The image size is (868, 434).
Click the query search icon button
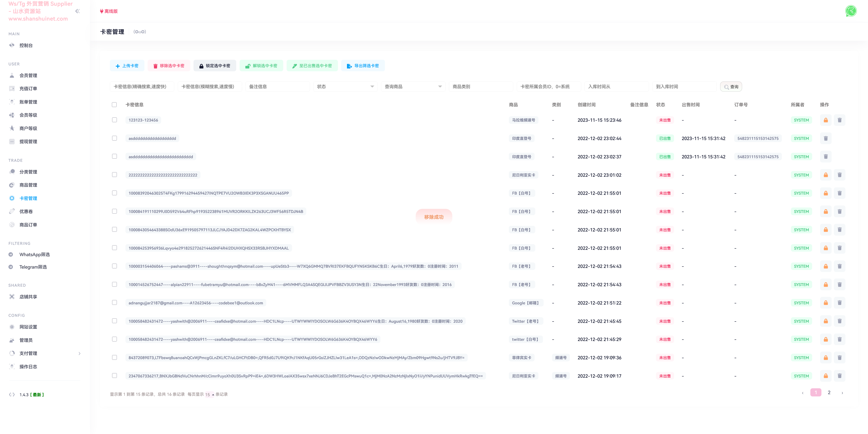pos(731,87)
